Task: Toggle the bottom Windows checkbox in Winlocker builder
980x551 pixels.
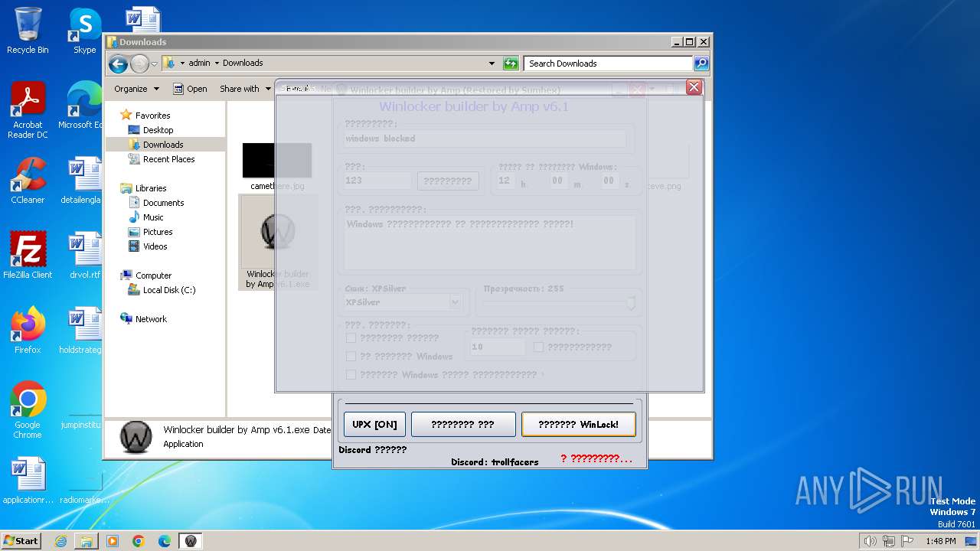Action: pyautogui.click(x=351, y=374)
